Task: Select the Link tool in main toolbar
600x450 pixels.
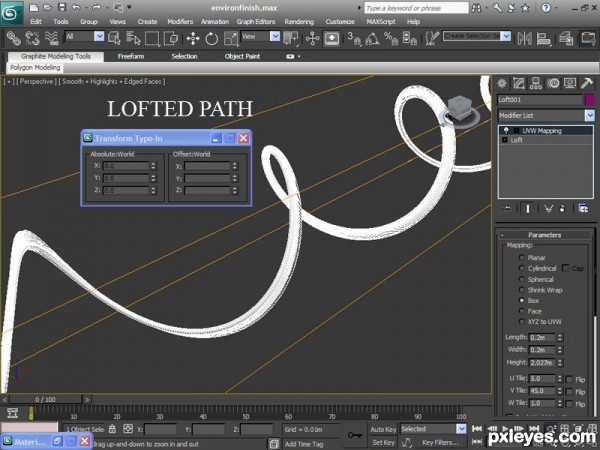Action: [x=13, y=38]
